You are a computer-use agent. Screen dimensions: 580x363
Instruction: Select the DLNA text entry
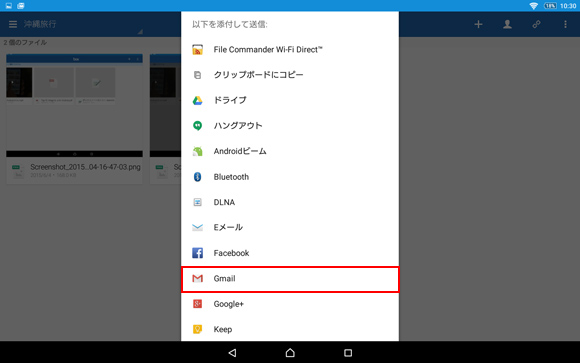point(224,202)
